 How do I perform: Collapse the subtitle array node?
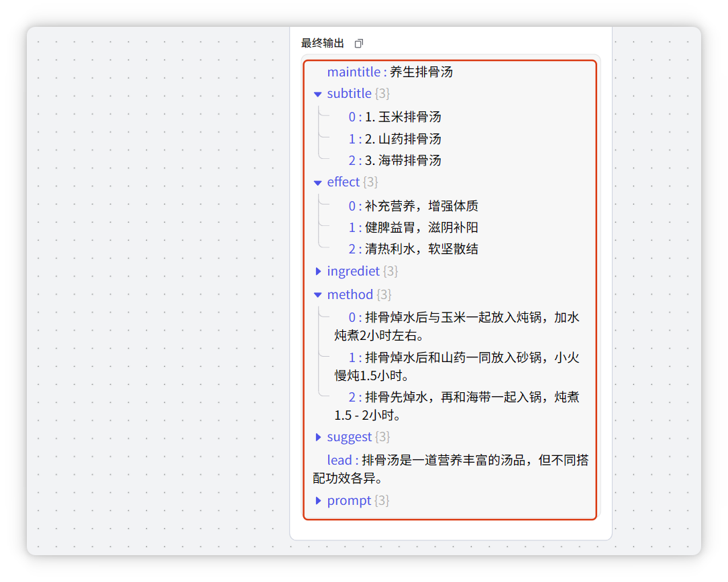pyautogui.click(x=318, y=94)
